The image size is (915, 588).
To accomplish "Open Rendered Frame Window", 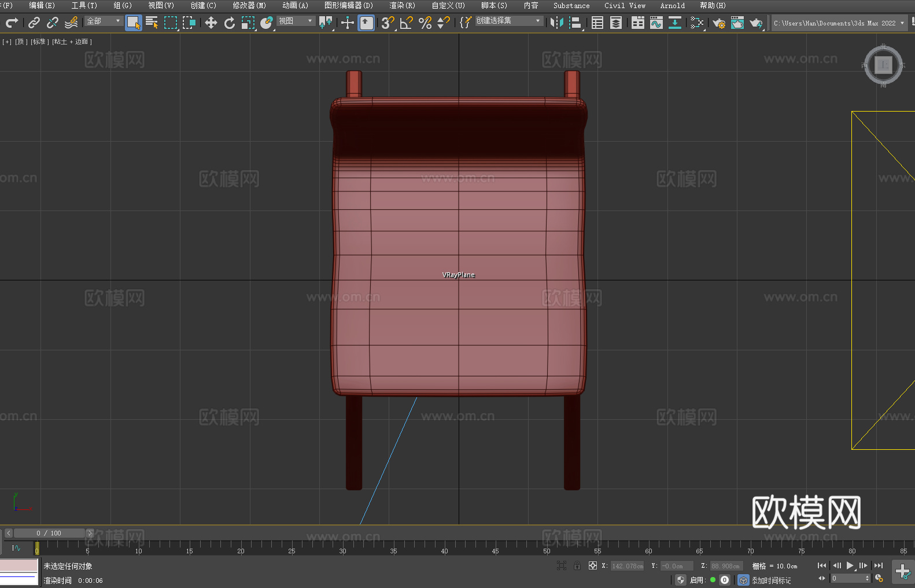I will (x=737, y=23).
